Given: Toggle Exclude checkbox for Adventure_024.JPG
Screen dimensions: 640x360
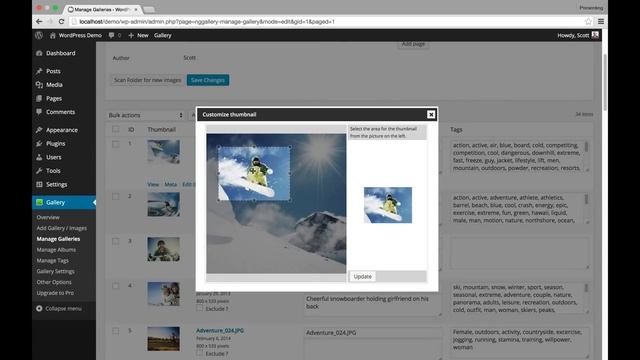Looking at the screenshot, I should [x=200, y=353].
